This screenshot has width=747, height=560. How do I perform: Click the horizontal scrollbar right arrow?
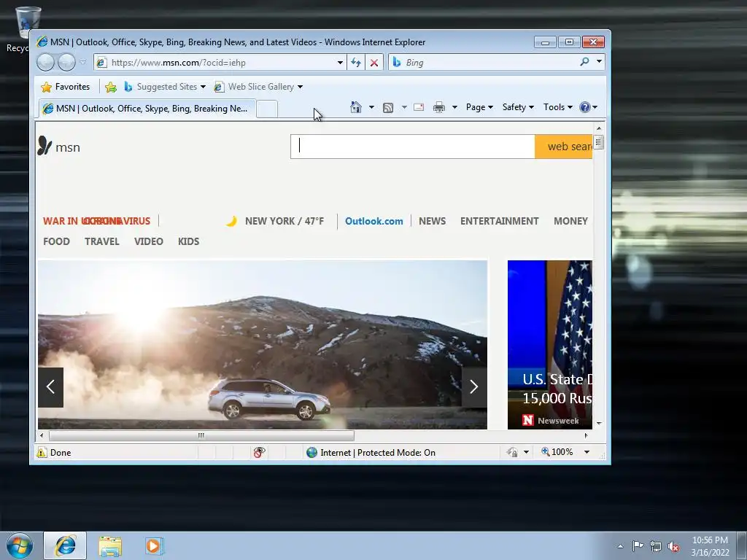[586, 435]
